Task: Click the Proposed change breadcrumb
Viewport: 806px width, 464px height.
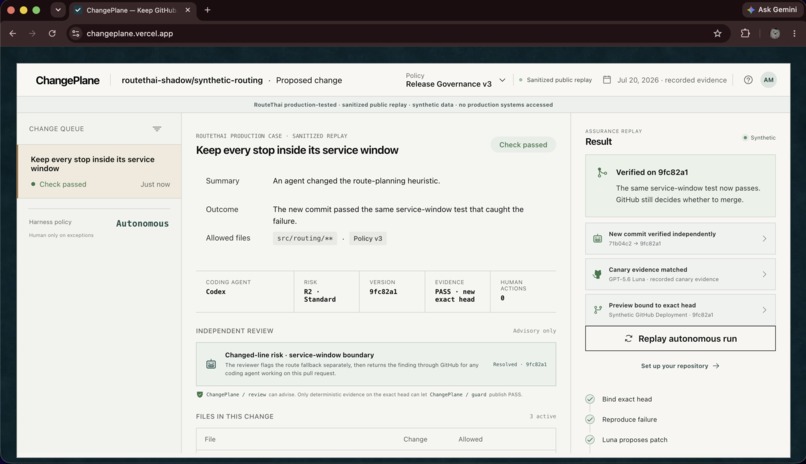Action: [309, 80]
